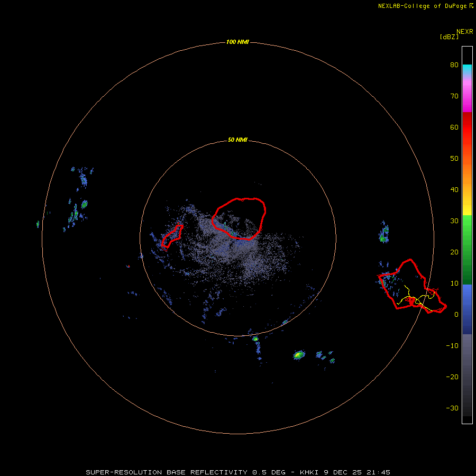The image size is (476, 476).
Task: Pick the red segment of the color bar
Action: [x=467, y=127]
